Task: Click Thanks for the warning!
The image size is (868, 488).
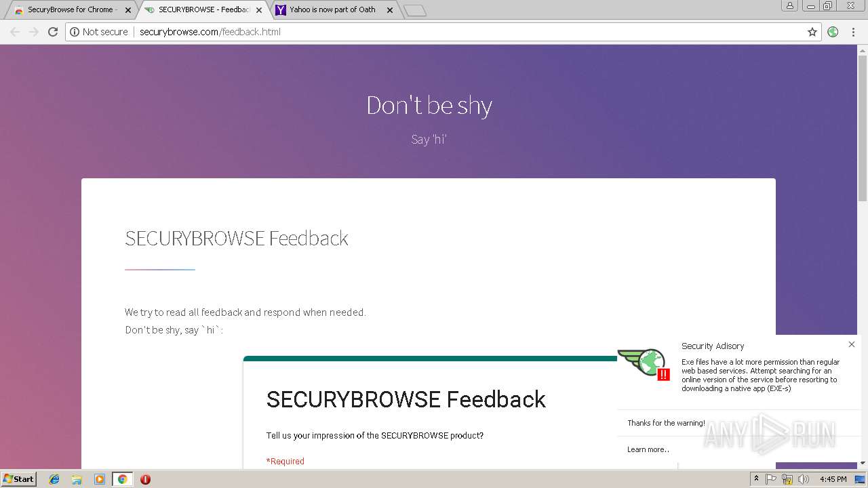Action: pos(666,423)
